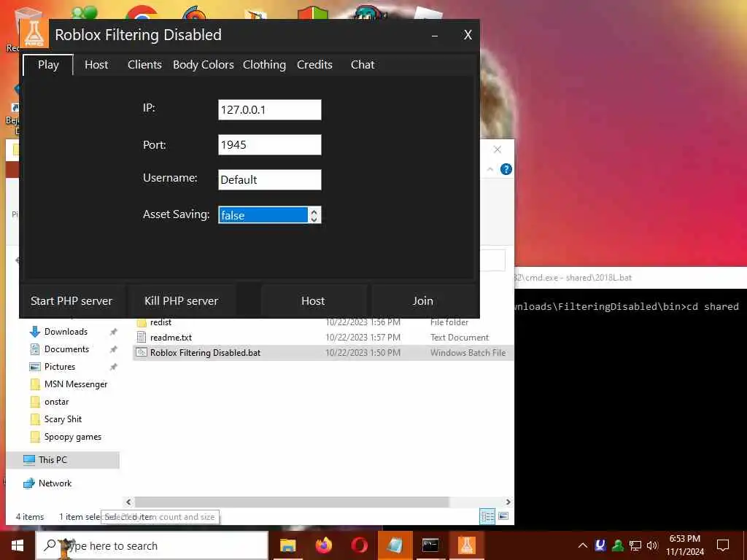
Task: Click the Chrome desktop icon
Action: [x=142, y=12]
